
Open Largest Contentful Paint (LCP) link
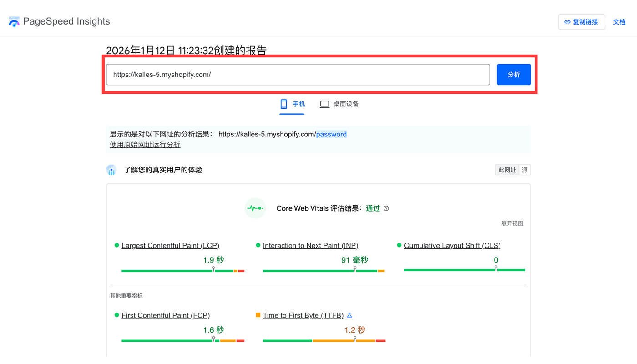point(170,246)
